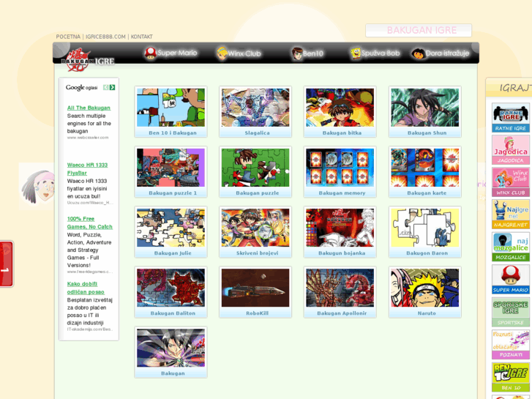Open the Ben10 menu item

tap(307, 53)
